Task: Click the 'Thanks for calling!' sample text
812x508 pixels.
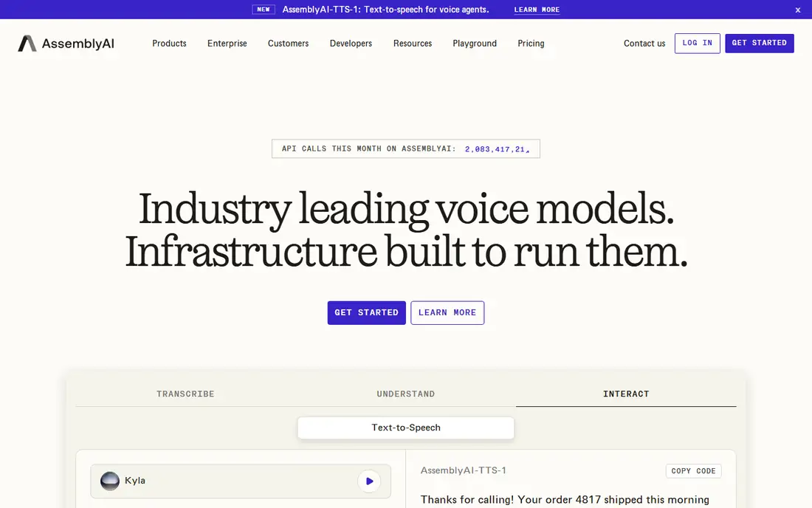Action: pyautogui.click(x=565, y=500)
